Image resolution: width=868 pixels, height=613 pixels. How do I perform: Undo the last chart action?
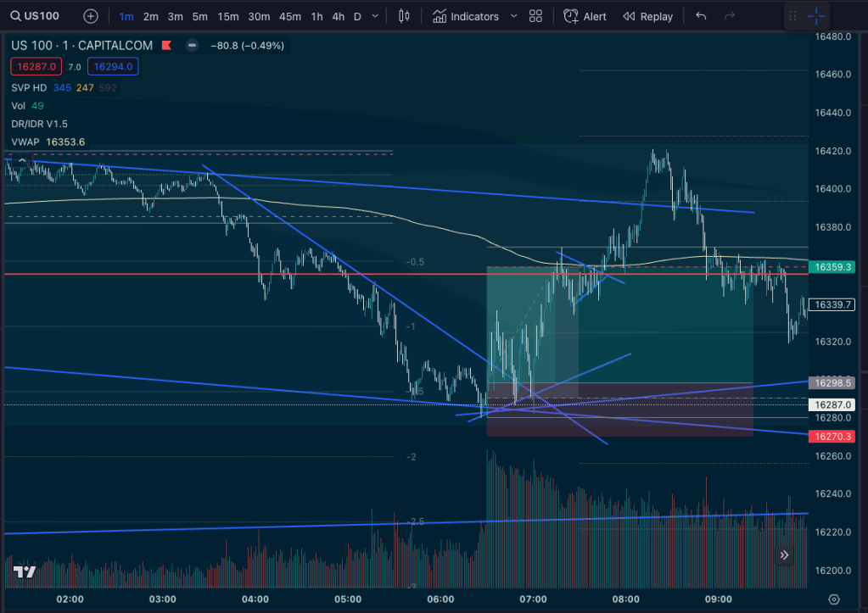pyautogui.click(x=700, y=16)
